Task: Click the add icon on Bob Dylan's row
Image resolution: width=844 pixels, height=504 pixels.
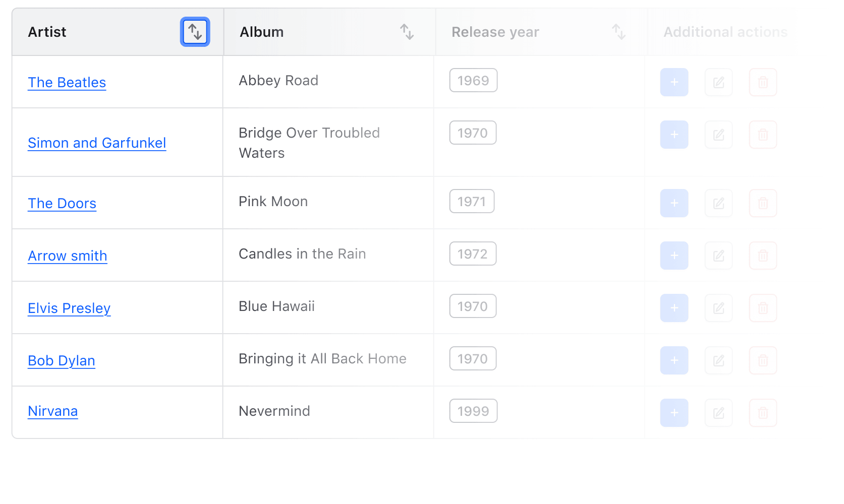Action: coord(674,360)
